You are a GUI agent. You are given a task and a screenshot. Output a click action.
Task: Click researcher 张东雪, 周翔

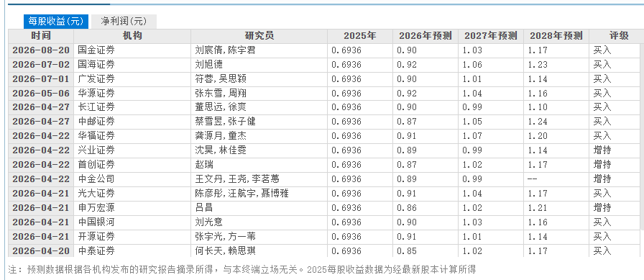(221, 94)
